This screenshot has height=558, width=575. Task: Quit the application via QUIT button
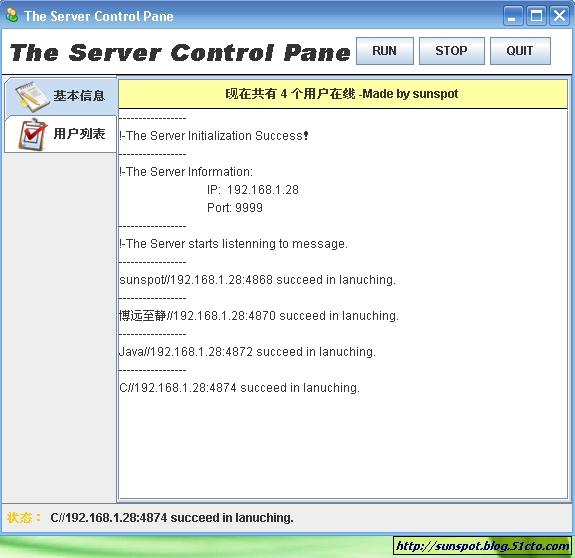520,51
